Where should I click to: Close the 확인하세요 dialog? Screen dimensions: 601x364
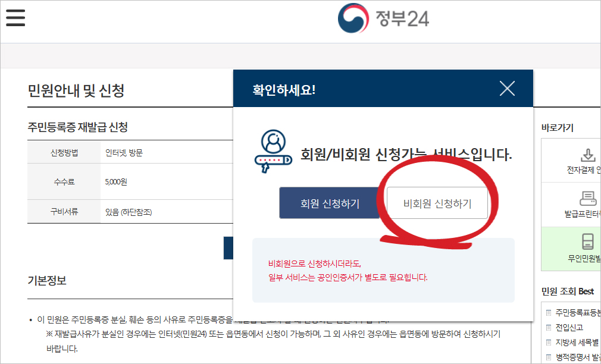click(x=507, y=89)
